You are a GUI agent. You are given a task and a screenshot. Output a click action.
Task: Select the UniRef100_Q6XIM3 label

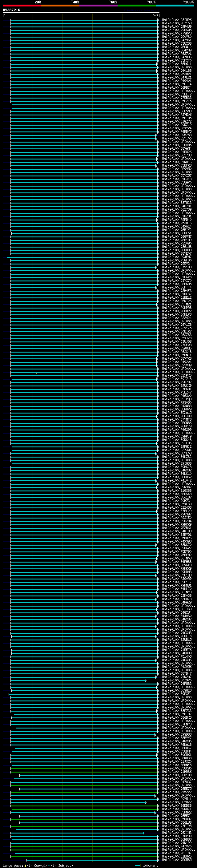click(176, 833)
